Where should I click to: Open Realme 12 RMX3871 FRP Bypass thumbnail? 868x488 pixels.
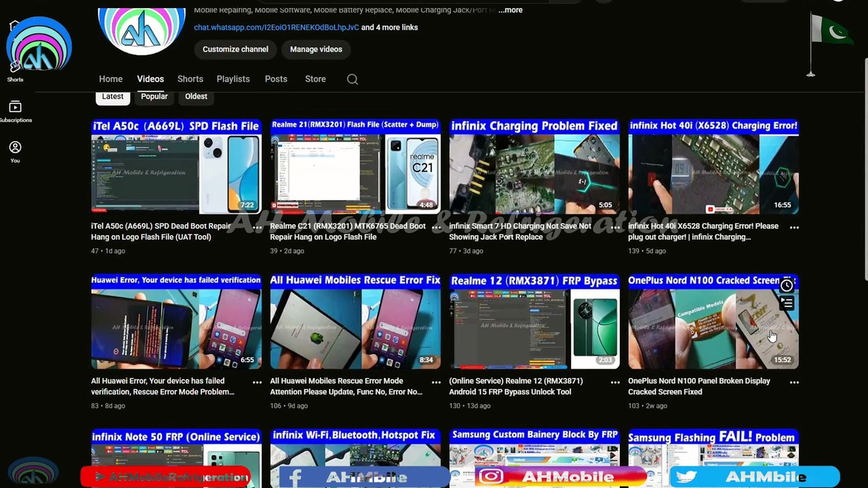click(534, 321)
